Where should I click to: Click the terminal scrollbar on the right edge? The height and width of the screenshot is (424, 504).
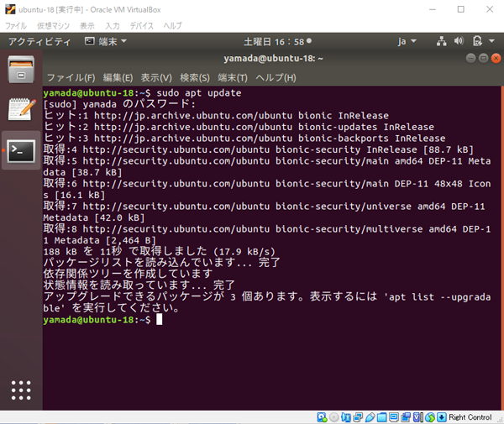click(502, 248)
